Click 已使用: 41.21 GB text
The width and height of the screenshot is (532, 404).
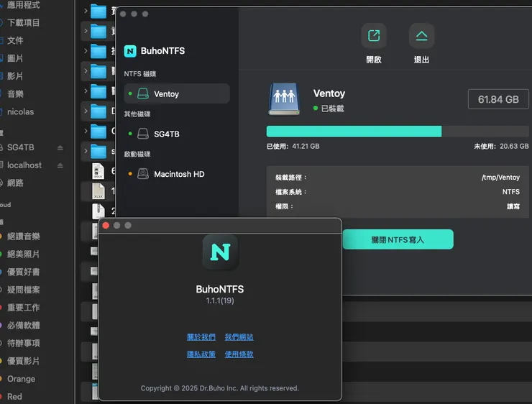pos(293,146)
